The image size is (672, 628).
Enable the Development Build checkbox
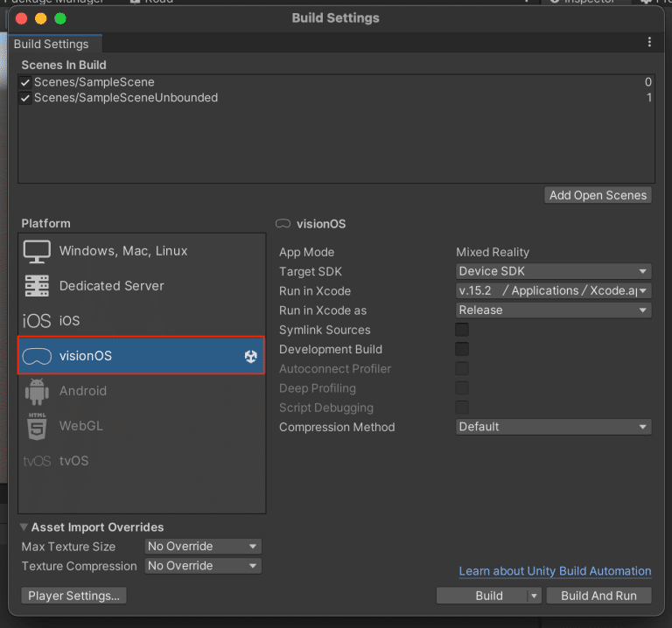pos(462,349)
